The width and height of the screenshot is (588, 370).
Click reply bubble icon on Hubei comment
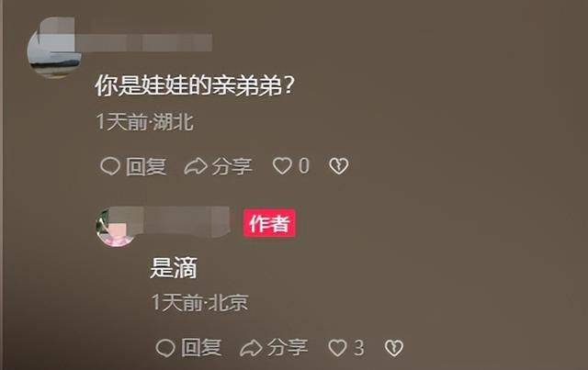click(110, 166)
